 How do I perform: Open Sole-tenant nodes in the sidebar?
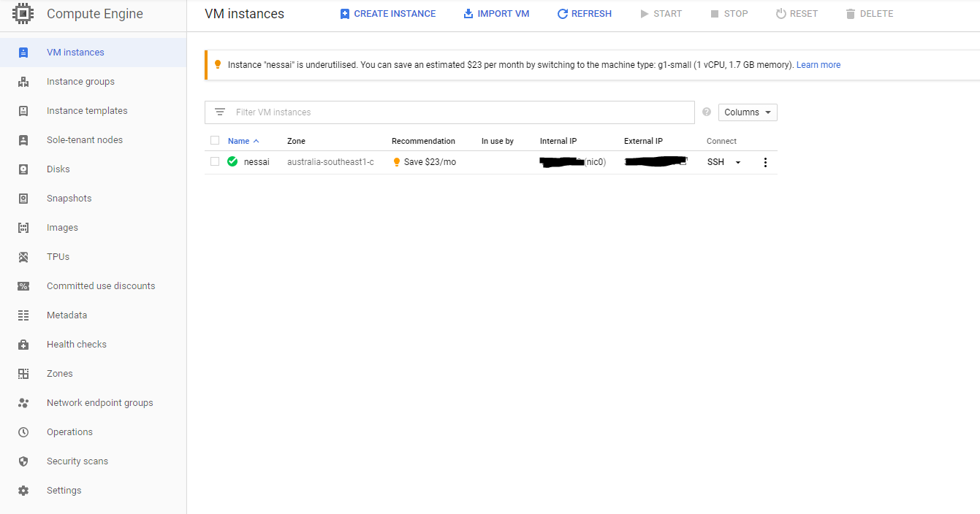pos(85,140)
